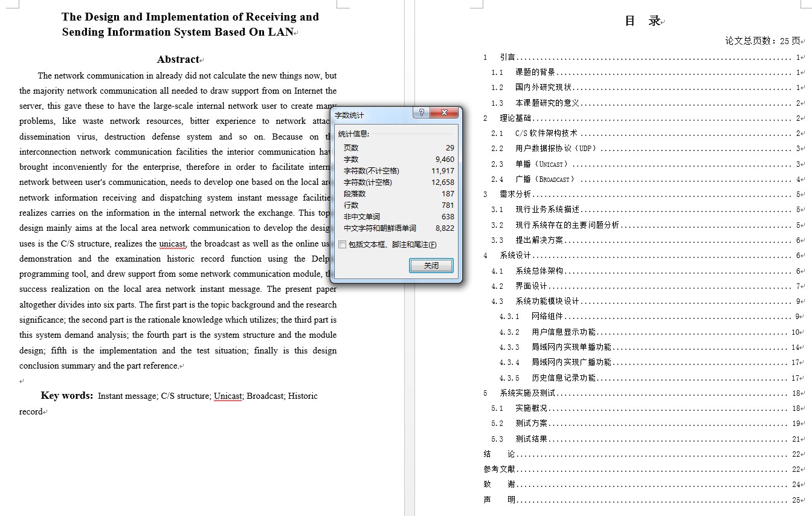Click misspelled word unicast in abstract paragraph
The image size is (812, 516).
click(x=173, y=243)
